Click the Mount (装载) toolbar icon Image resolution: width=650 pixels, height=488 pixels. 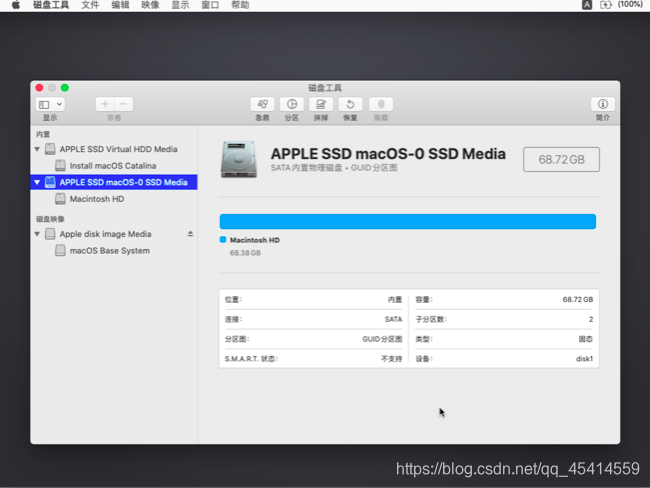(381, 104)
